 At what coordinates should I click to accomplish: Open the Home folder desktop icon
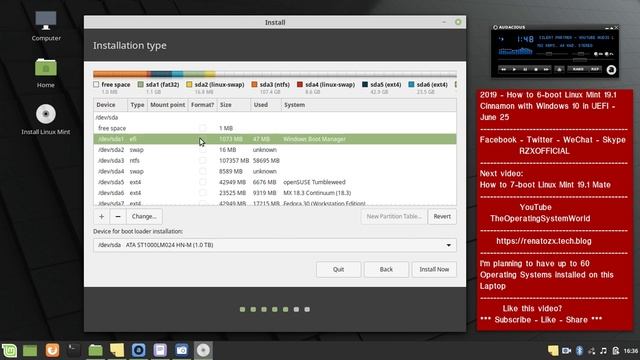point(46,73)
